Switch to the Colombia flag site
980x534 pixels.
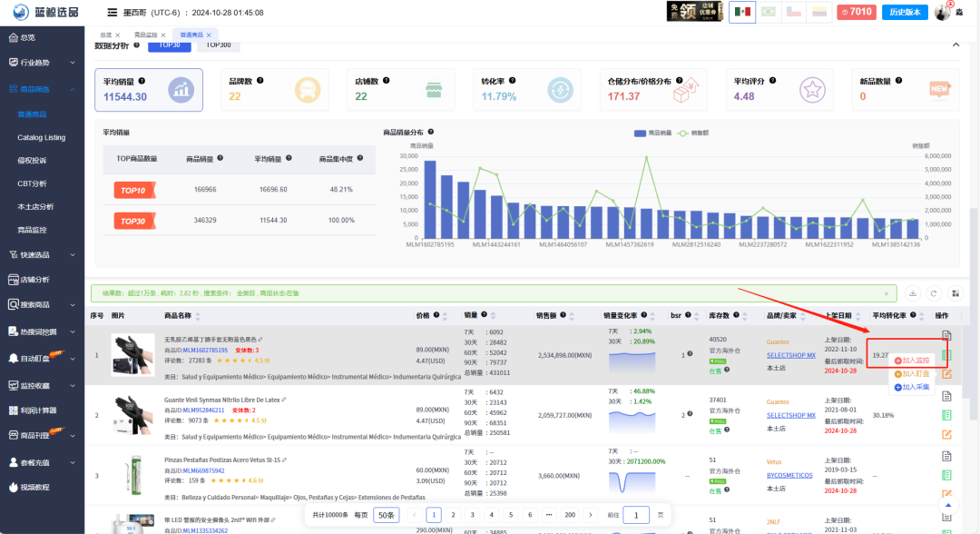[x=818, y=12]
